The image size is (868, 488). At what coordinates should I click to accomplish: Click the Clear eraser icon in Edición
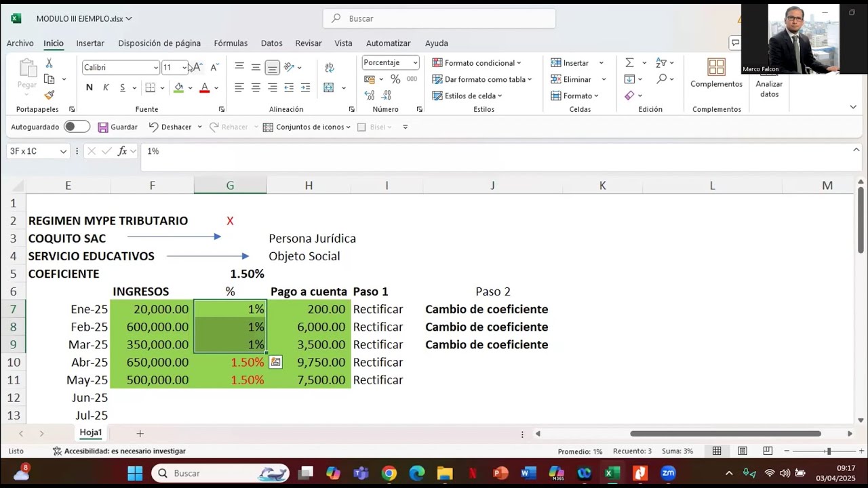click(629, 96)
